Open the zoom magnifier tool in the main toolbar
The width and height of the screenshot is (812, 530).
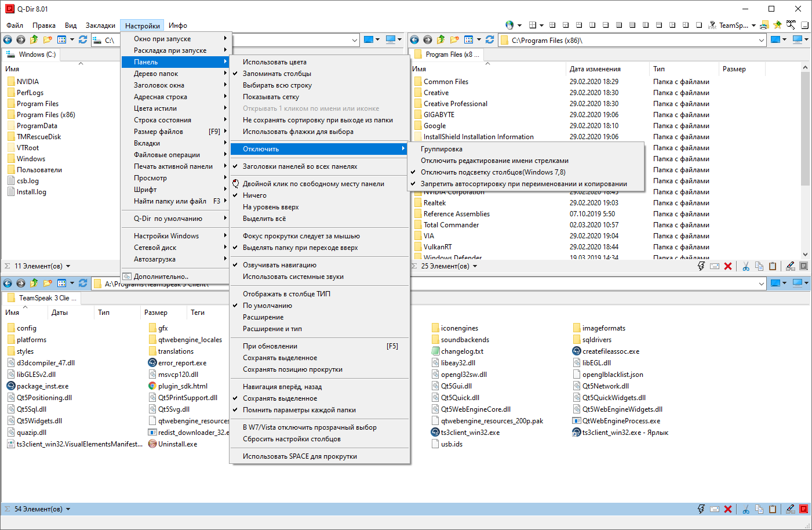pos(791,25)
